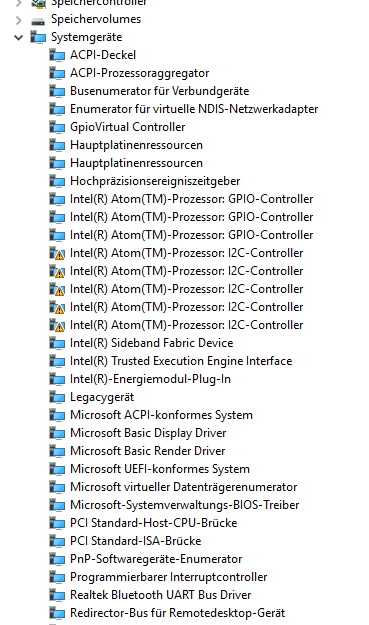Select PCI Standard-ISA-Brücke entry
Viewport: 369px width, 625px height.
(135, 541)
